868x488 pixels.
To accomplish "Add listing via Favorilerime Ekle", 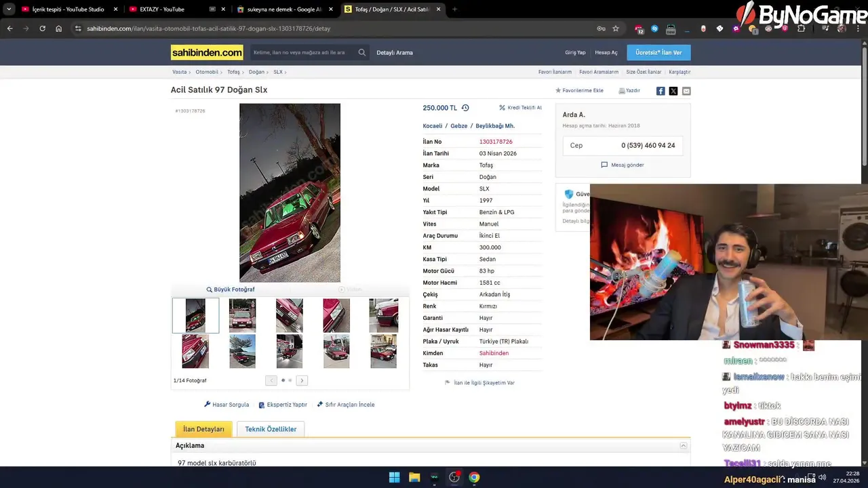I will (x=580, y=90).
